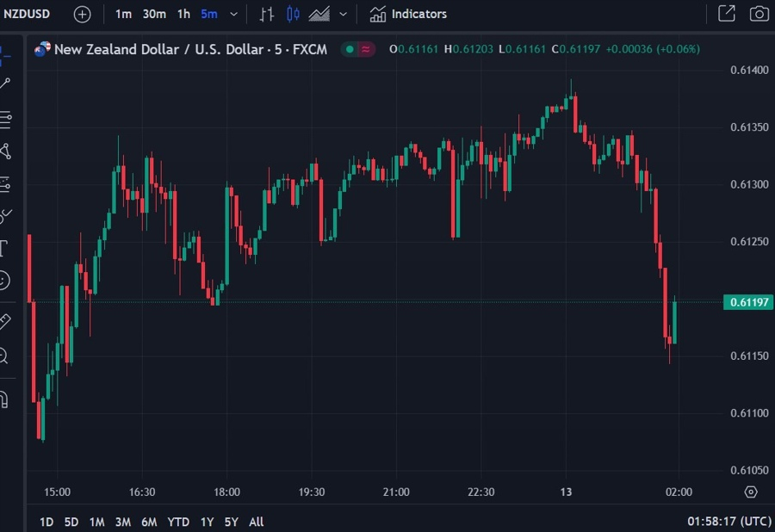
Task: Take a chart snapshot with camera icon
Action: (x=758, y=14)
